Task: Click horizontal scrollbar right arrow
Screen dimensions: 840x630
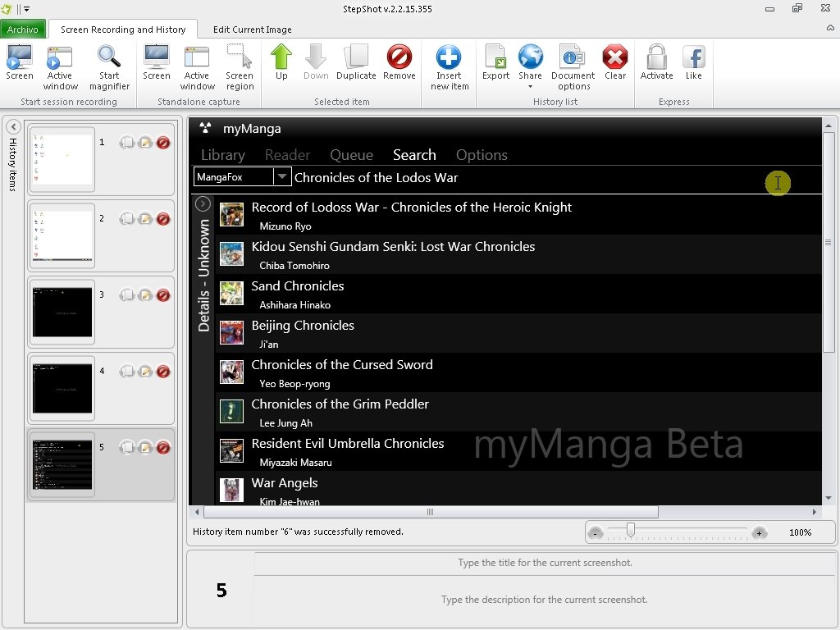Action: pyautogui.click(x=815, y=512)
